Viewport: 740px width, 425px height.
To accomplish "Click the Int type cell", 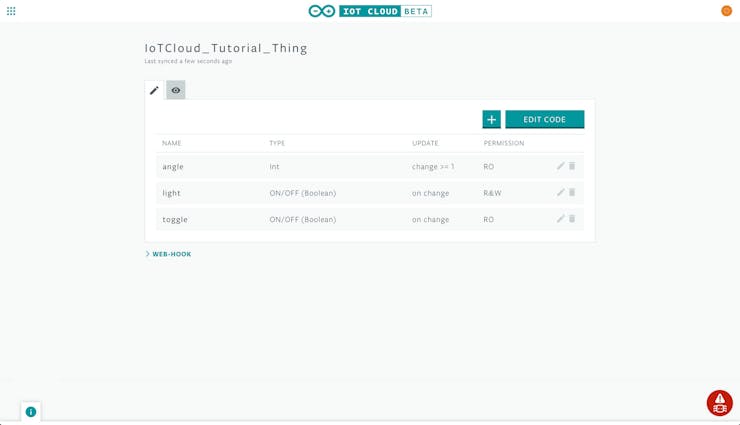I will 274,167.
